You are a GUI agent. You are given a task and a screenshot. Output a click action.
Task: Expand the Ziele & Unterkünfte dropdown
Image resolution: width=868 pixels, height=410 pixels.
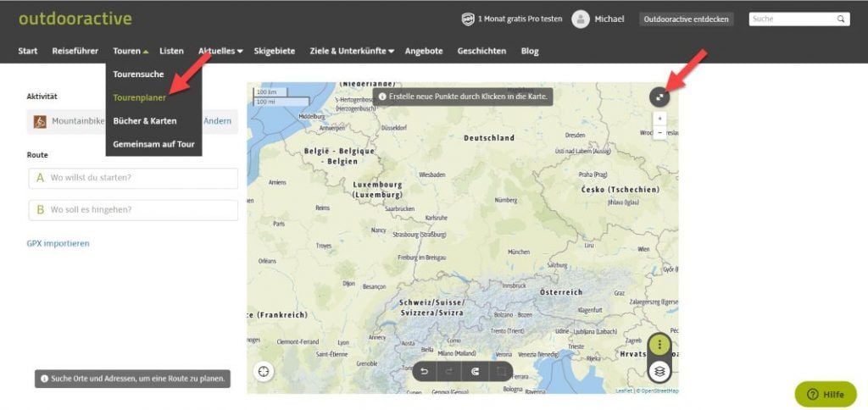(352, 51)
